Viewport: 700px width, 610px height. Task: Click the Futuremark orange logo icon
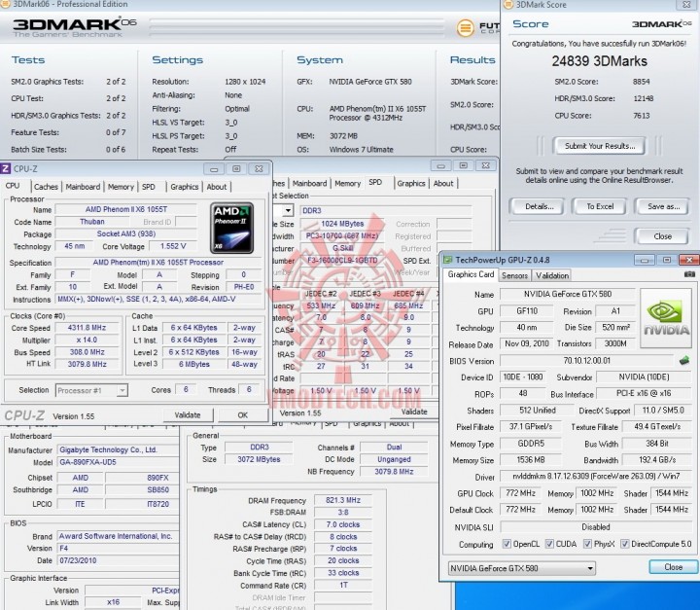pyautogui.click(x=465, y=28)
